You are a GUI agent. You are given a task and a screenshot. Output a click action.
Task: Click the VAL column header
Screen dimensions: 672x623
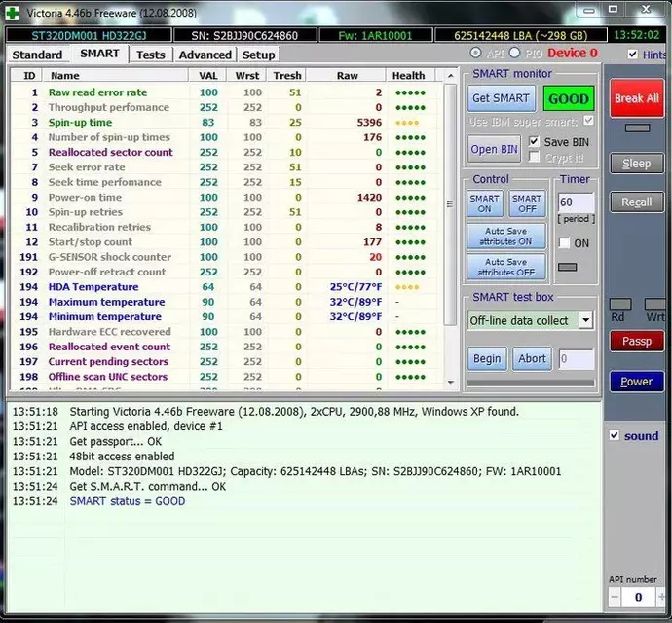tap(208, 75)
